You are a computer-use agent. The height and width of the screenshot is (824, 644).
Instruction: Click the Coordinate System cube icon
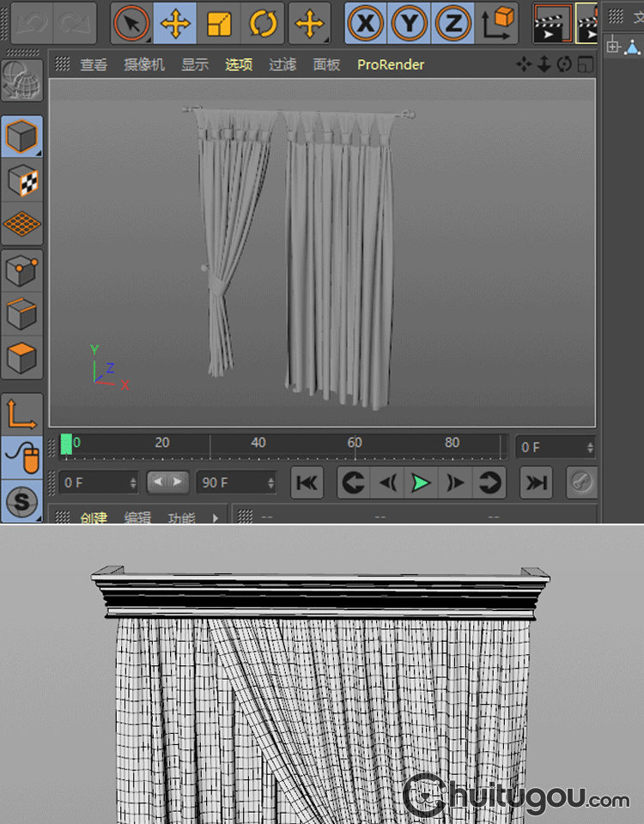(498, 23)
